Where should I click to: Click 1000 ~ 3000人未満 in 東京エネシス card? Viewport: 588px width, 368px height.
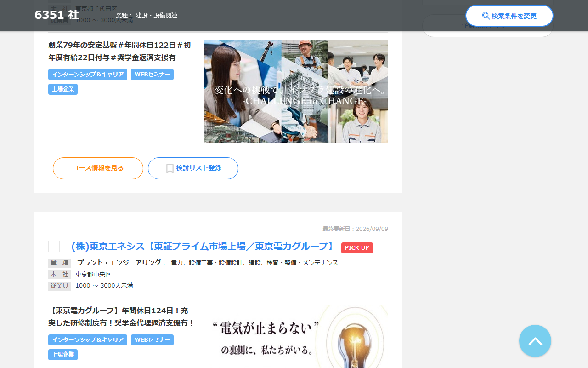click(104, 286)
